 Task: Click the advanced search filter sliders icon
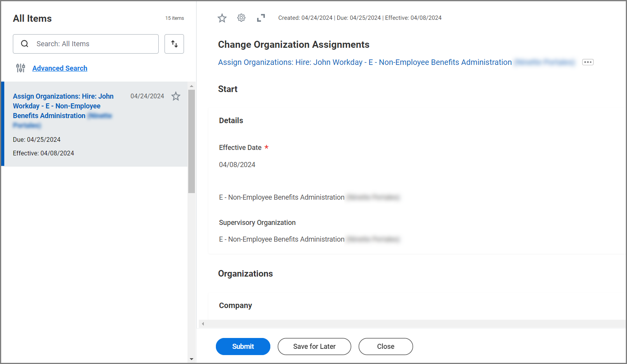[21, 68]
